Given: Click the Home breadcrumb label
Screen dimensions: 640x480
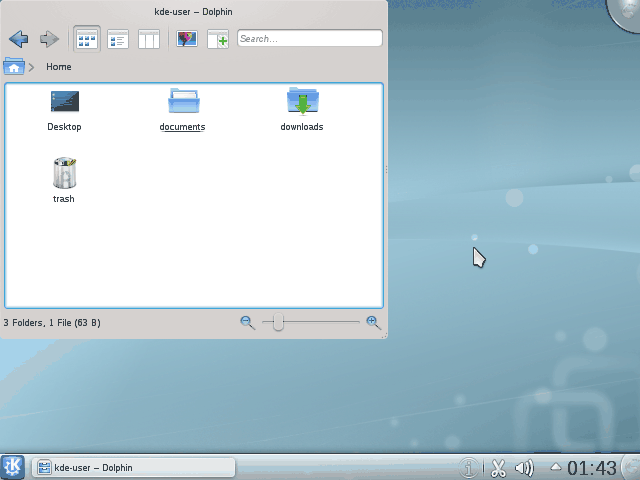Looking at the screenshot, I should coord(59,67).
